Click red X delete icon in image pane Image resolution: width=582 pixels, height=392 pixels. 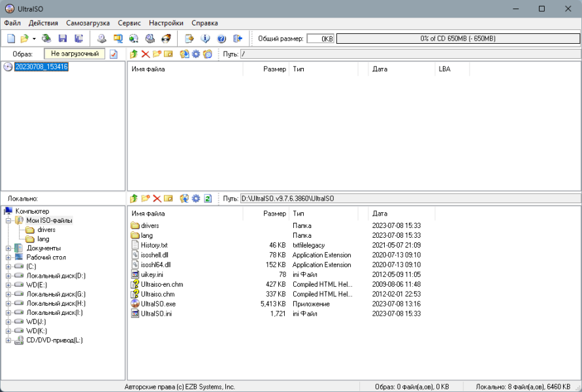(146, 54)
